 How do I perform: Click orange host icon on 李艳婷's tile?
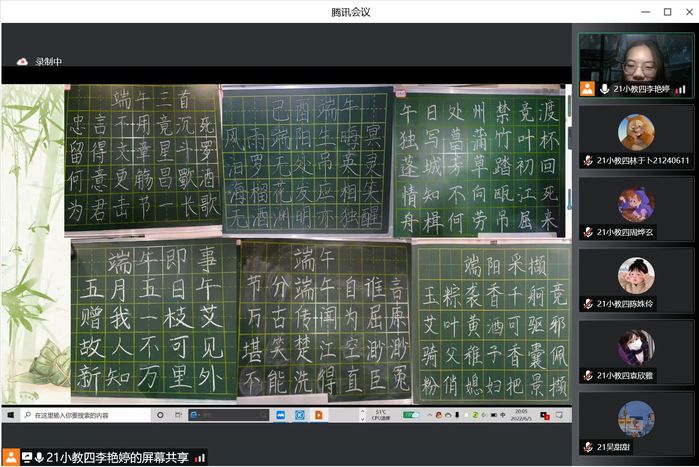coord(587,88)
